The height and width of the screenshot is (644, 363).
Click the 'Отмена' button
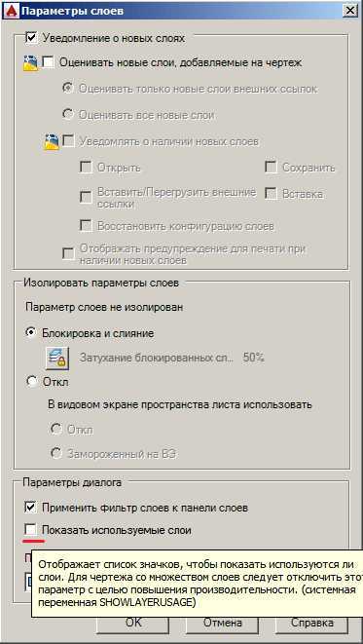click(222, 623)
